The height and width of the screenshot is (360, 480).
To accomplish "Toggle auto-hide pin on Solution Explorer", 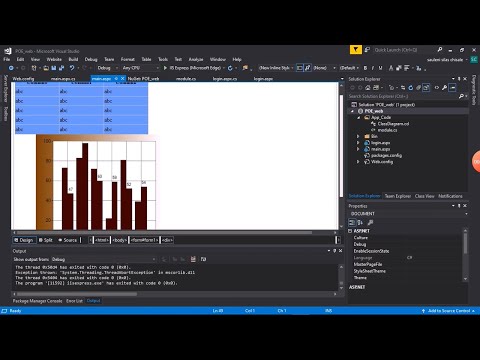I will pyautogui.click(x=459, y=79).
